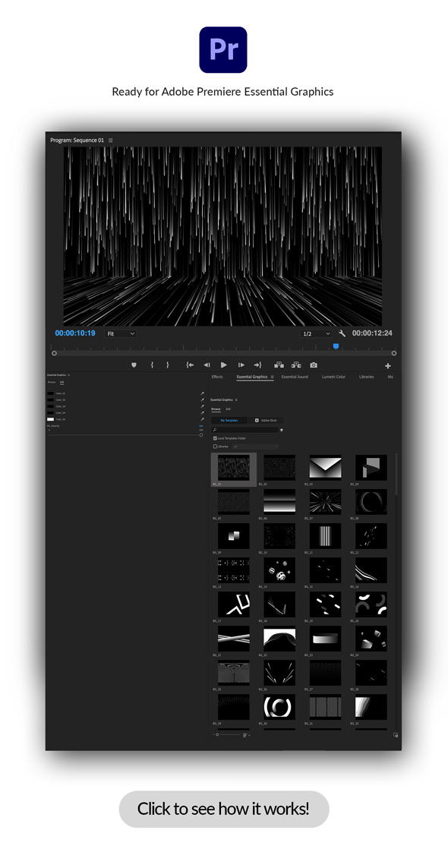Screen dimensions: 448x868
Task: Open the 1/2 playback resolution dropdown
Action: pyautogui.click(x=316, y=334)
